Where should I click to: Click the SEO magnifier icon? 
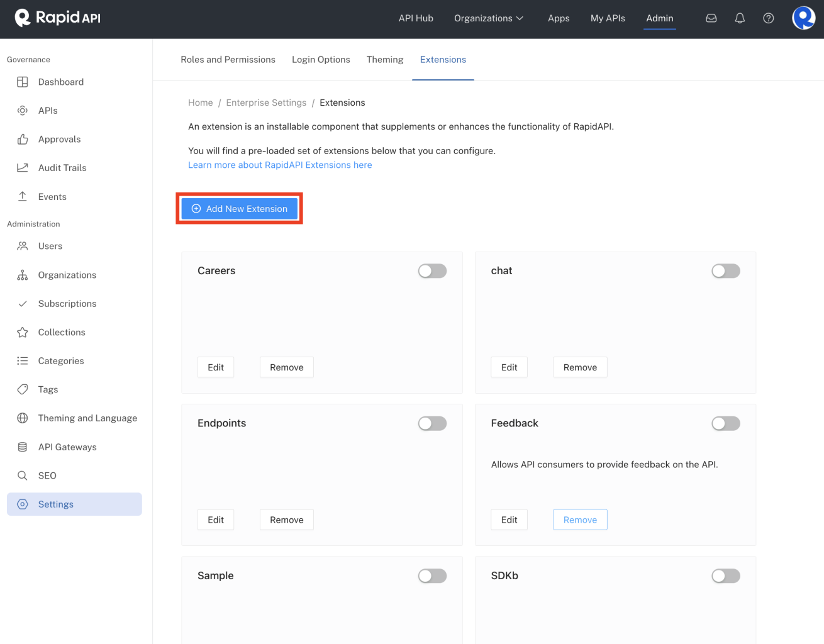pyautogui.click(x=23, y=475)
